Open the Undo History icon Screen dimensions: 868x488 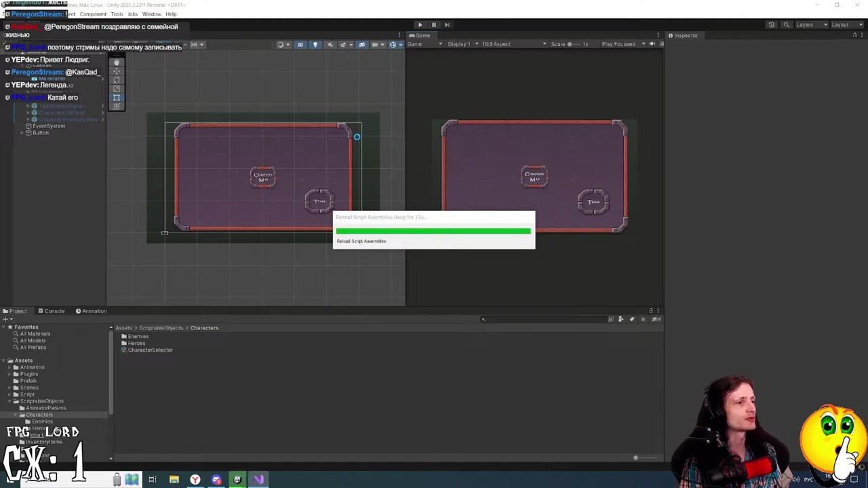pyautogui.click(x=771, y=25)
